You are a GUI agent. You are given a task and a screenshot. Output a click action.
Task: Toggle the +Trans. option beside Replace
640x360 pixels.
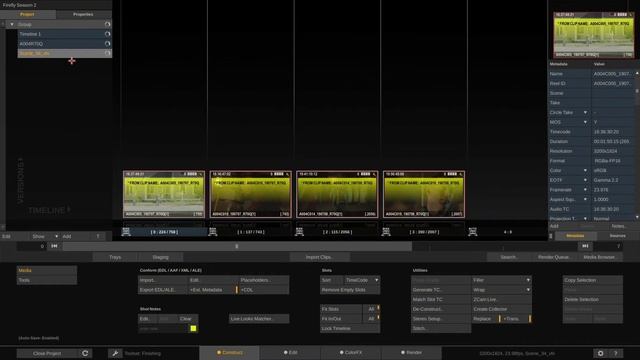516,319
